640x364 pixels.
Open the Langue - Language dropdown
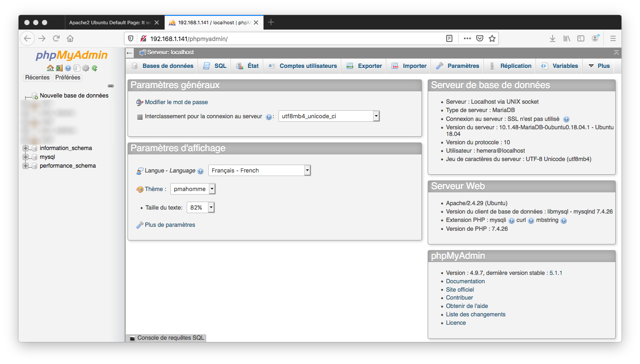coord(259,170)
